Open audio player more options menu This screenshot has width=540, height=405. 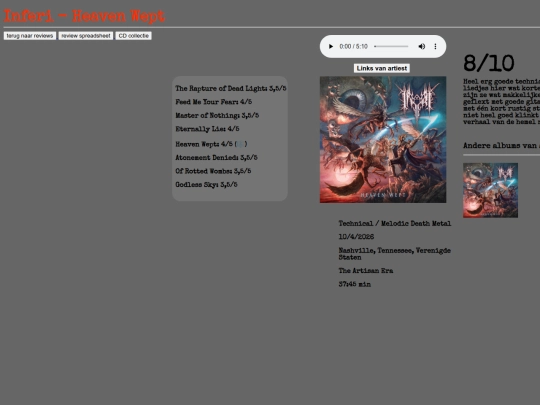pyautogui.click(x=435, y=46)
